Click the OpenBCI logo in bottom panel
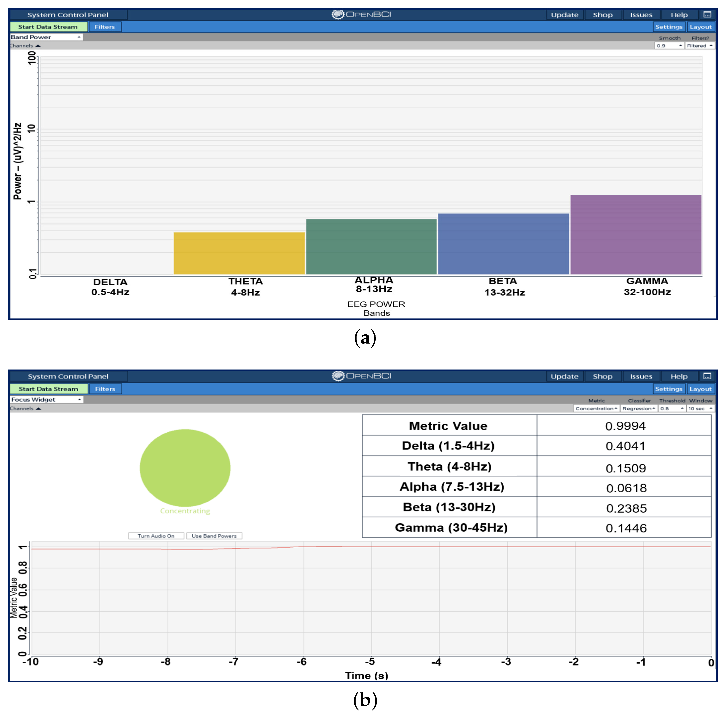728x715 pixels. click(361, 376)
